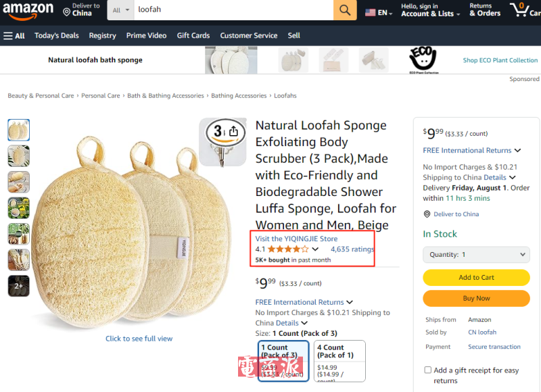Open the search category All dropdown
Image resolution: width=541 pixels, height=392 pixels.
[121, 10]
